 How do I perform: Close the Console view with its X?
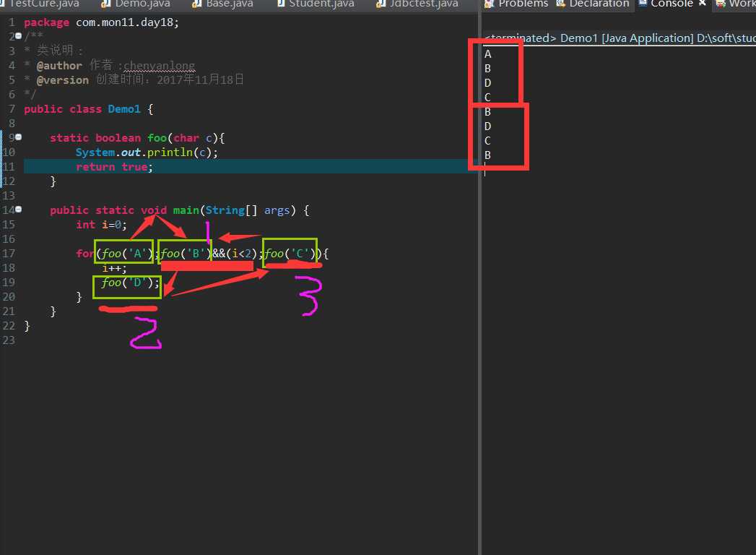tap(702, 3)
